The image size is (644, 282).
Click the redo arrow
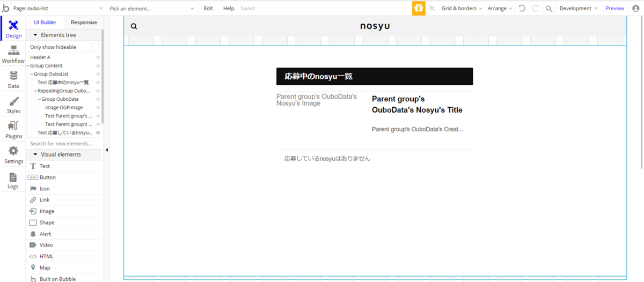(535, 9)
